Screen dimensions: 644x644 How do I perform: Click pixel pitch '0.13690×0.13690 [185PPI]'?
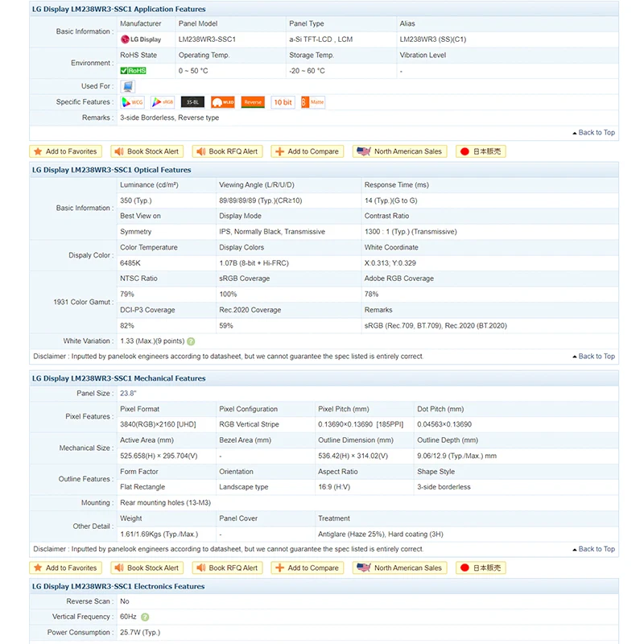[361, 424]
